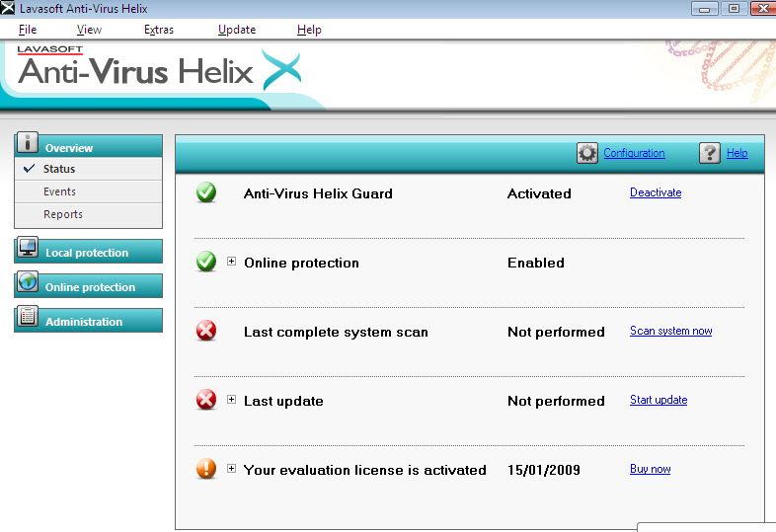Open the Update menu
776x532 pixels.
coord(237,30)
